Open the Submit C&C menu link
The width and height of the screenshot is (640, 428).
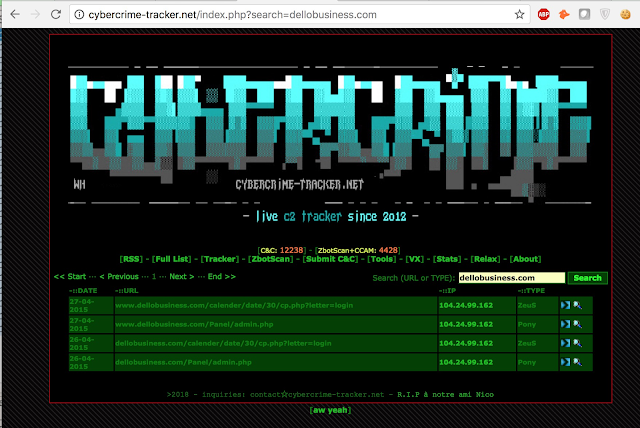tap(330, 259)
